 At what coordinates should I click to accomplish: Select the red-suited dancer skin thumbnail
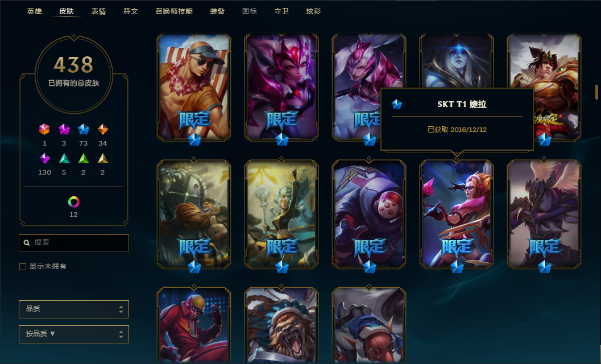pyautogui.click(x=194, y=325)
